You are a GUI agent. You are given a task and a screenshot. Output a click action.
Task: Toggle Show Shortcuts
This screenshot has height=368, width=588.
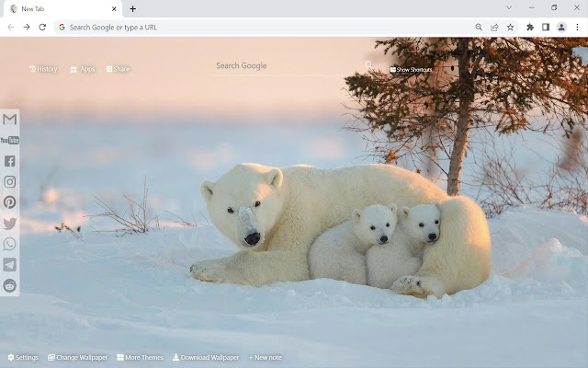(411, 70)
